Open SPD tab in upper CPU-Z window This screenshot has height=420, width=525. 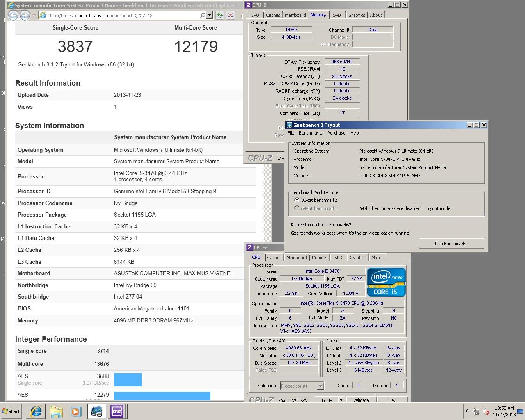337,15
